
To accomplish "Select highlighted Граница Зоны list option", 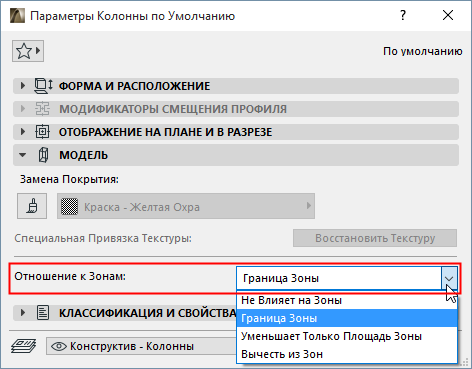I will click(347, 318).
